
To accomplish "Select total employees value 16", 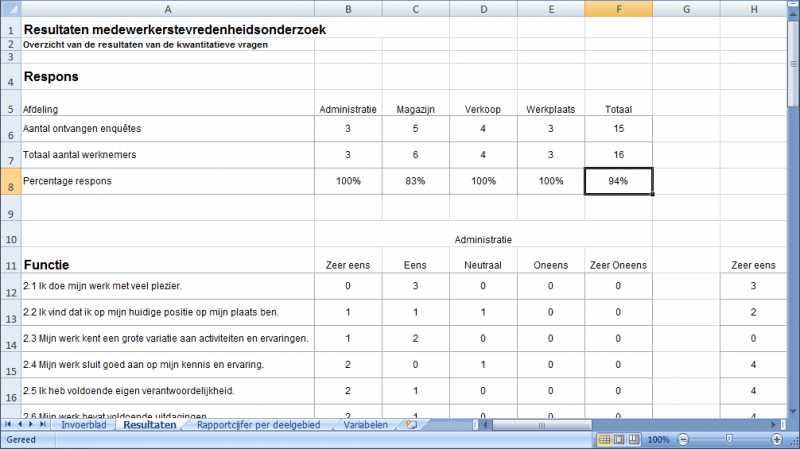I will pos(618,155).
